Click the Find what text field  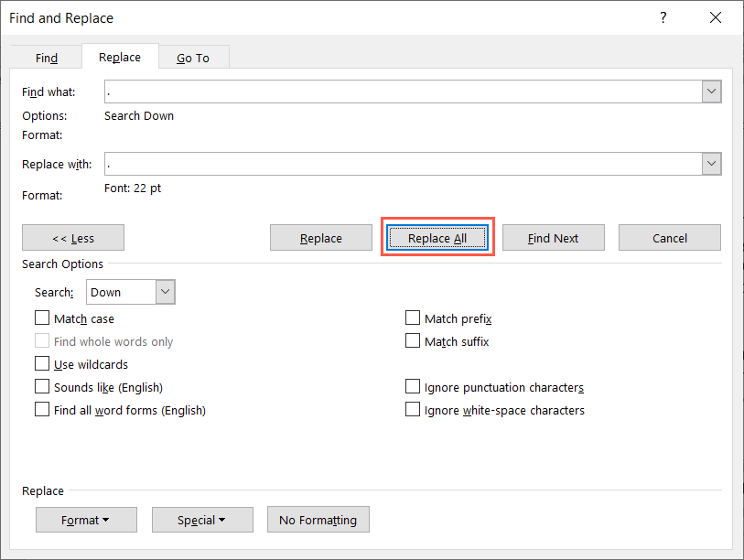click(x=403, y=92)
